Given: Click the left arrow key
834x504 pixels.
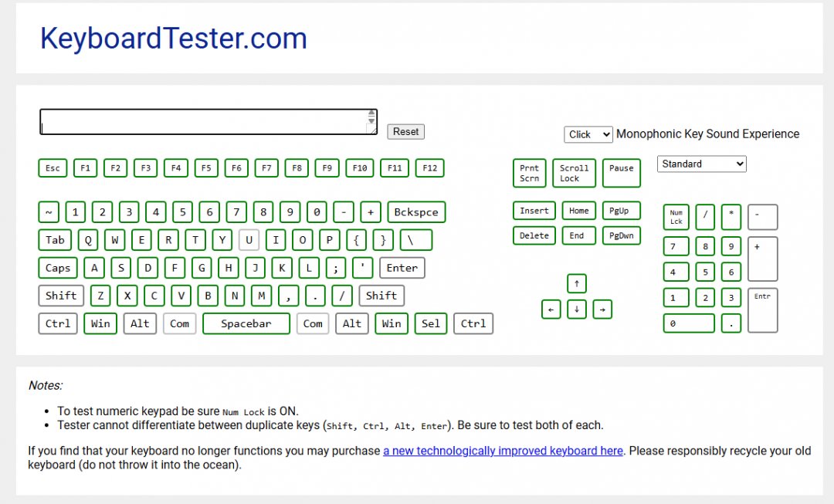Looking at the screenshot, I should [551, 309].
